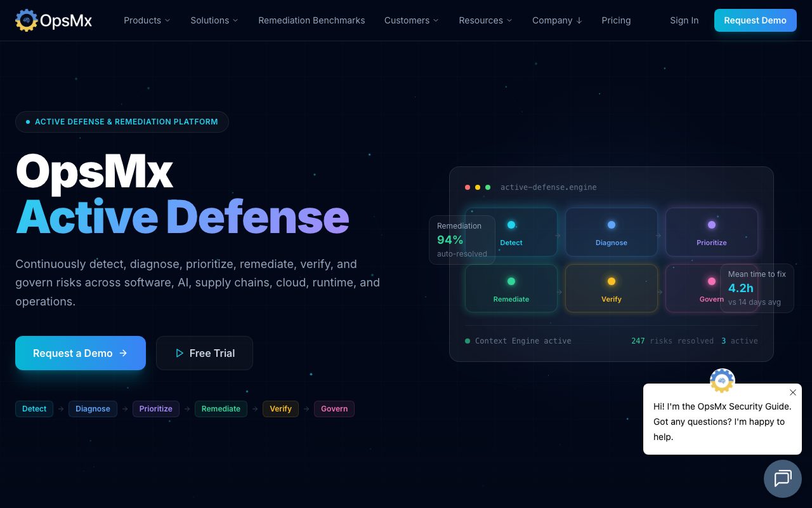Click the play icon in Free Trial button
Viewport: 812px width, 508px height.
(180, 353)
